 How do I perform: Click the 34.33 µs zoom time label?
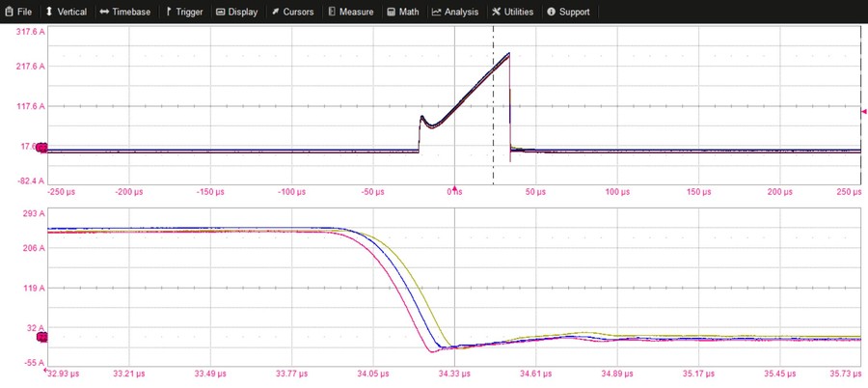pyautogui.click(x=454, y=374)
